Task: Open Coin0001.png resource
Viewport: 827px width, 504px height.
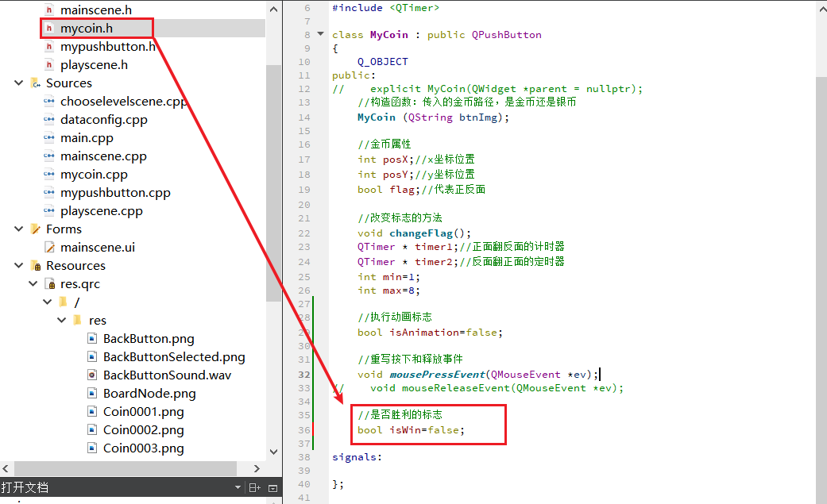Action: point(144,412)
